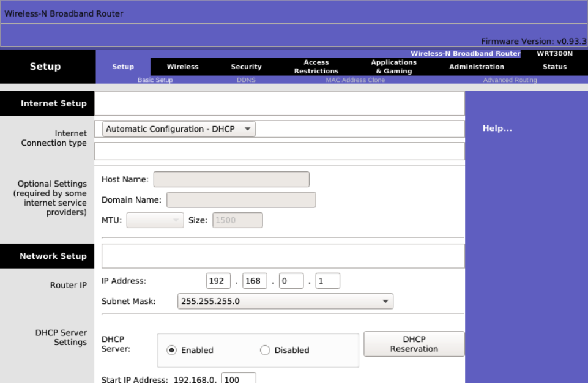This screenshot has height=383, width=588.
Task: Click the Network Setup section heading
Action: pyautogui.click(x=53, y=256)
